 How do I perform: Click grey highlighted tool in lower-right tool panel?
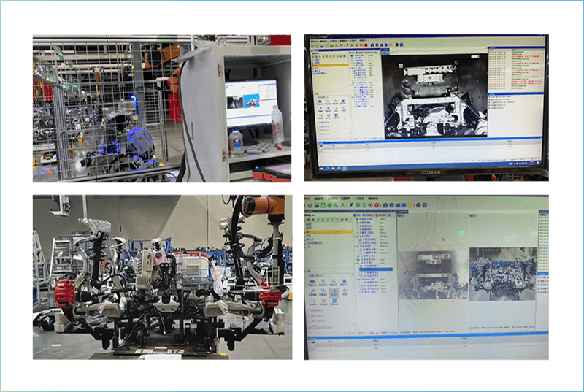pos(335,293)
